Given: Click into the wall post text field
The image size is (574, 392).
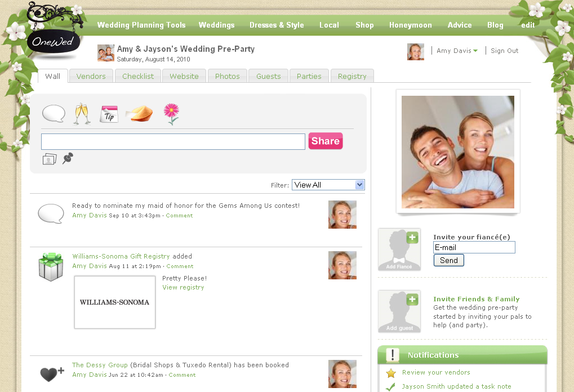Looking at the screenshot, I should point(173,141).
